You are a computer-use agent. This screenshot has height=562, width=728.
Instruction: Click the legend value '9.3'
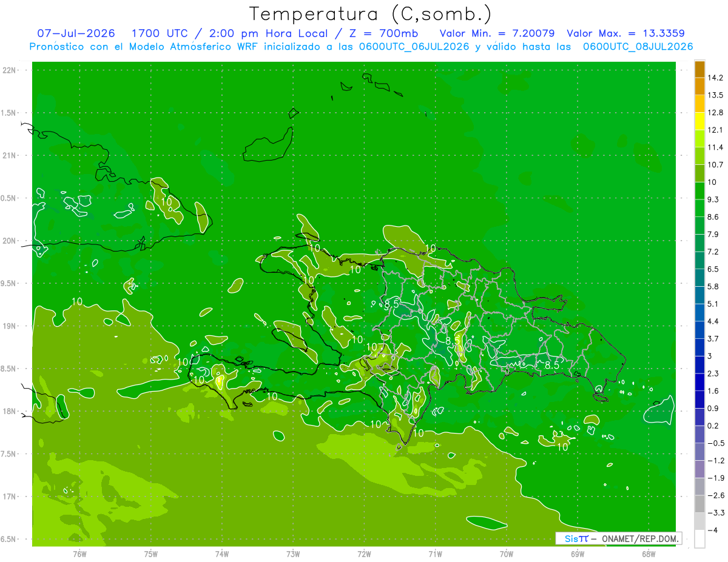coord(713,199)
